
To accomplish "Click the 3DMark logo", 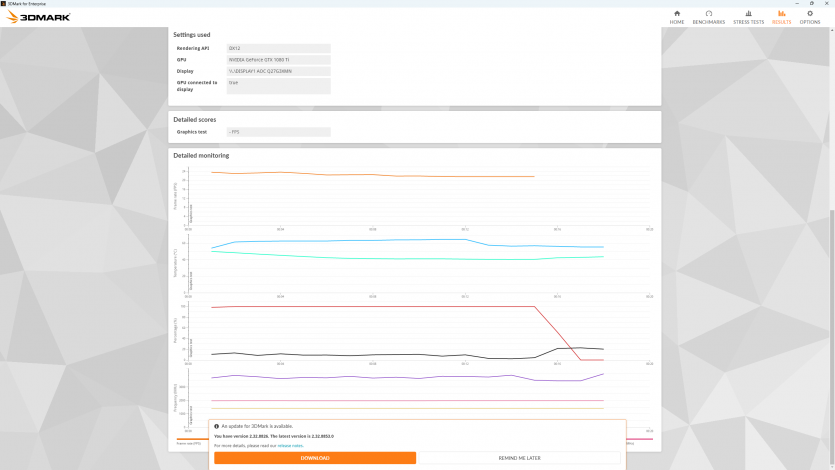I will click(x=38, y=17).
